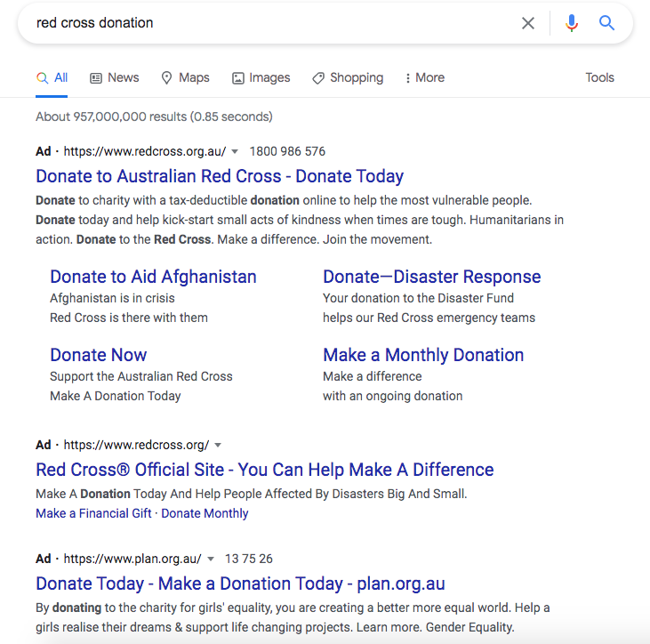Click the blue magnifying glass search button

tap(607, 23)
